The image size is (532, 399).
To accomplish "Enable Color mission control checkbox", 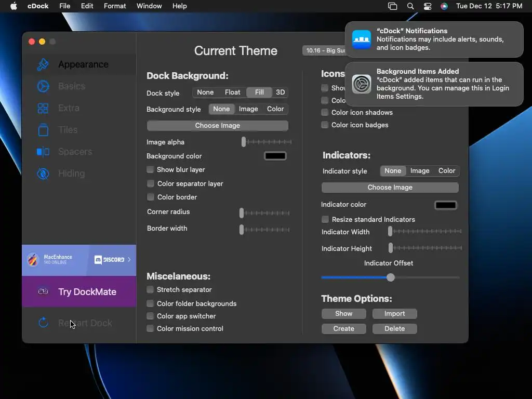I will click(x=150, y=328).
